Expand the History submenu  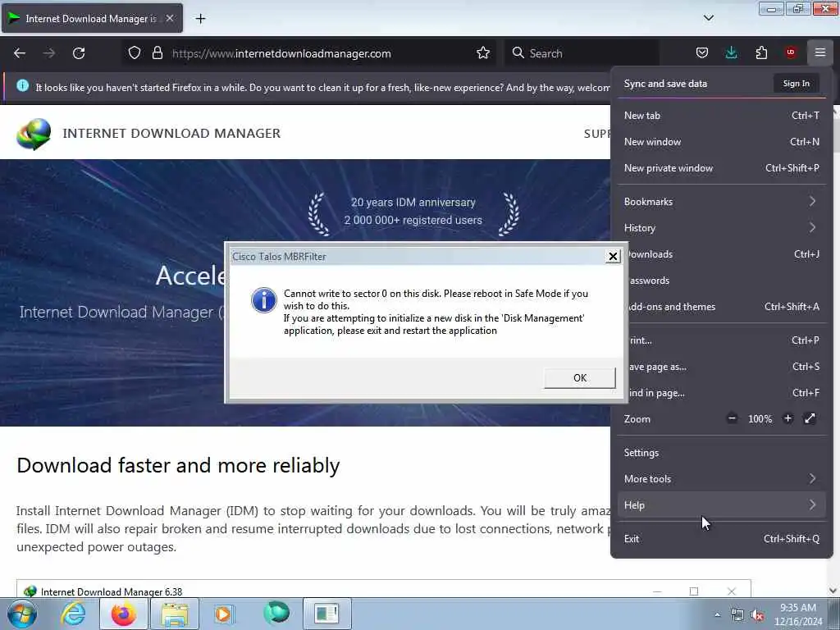point(721,228)
